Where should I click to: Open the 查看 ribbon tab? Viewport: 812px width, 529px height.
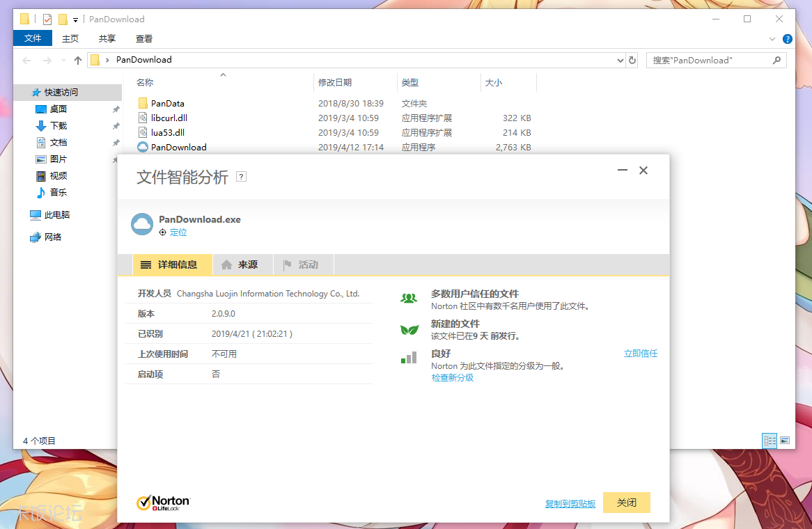click(x=144, y=39)
